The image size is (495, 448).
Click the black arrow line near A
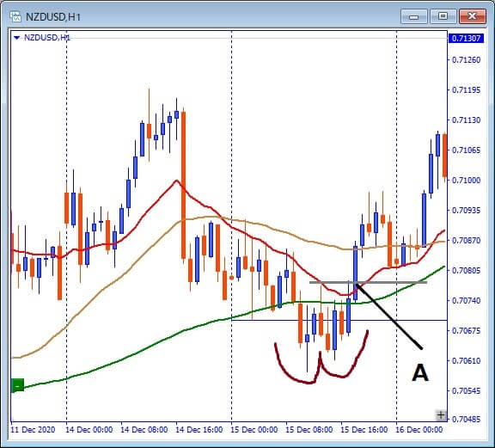coord(389,316)
